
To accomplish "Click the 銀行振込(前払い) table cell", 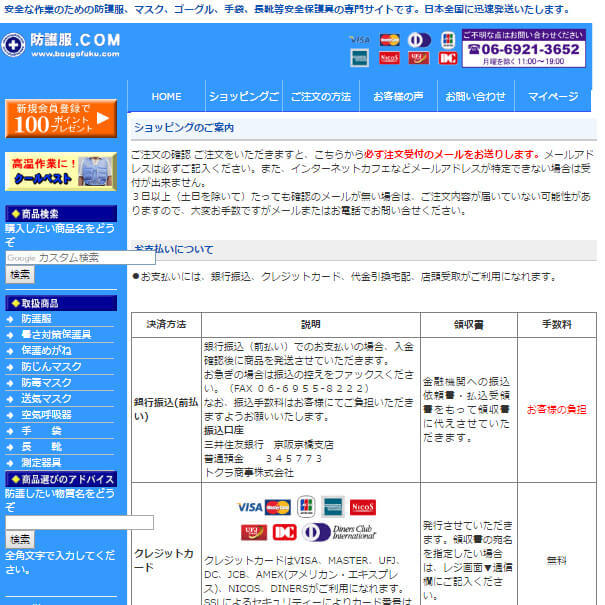I will 166,409.
